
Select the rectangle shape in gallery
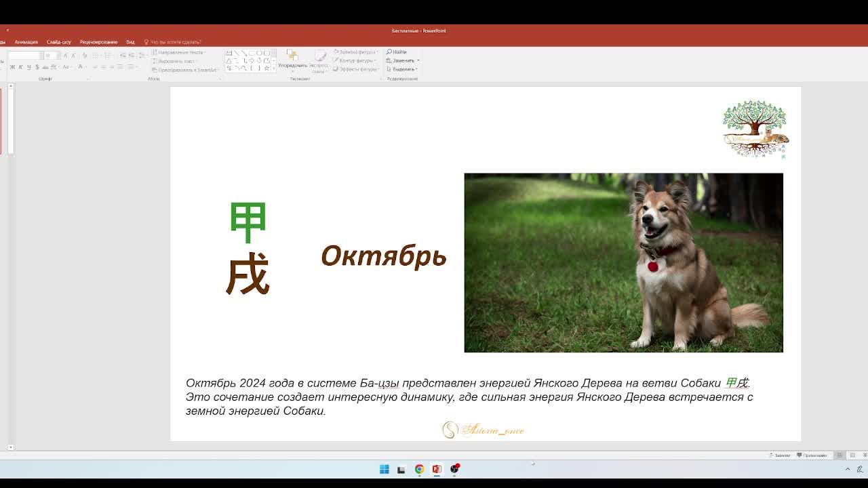pyautogui.click(x=252, y=53)
